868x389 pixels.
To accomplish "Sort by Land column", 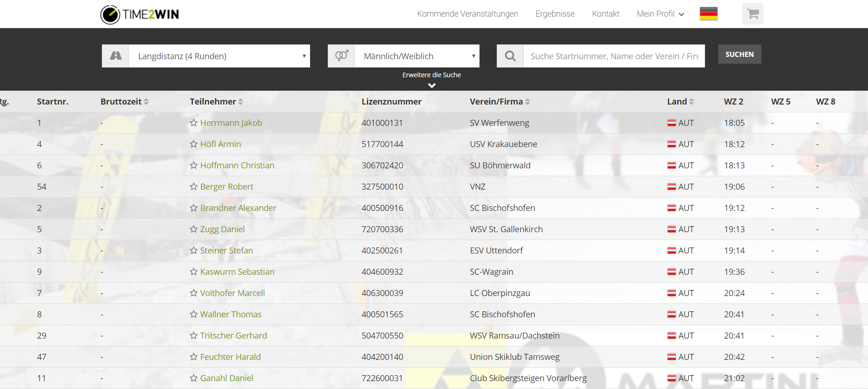I will point(681,101).
